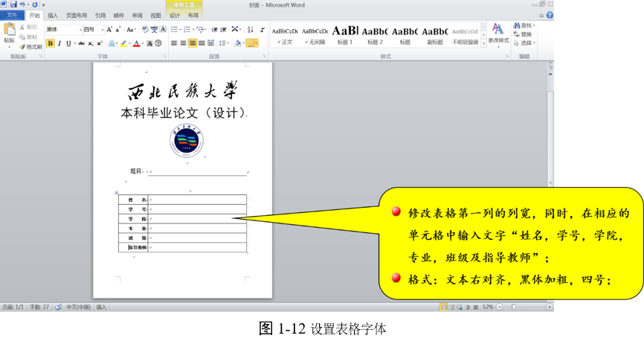Toggle underline formatting

point(68,43)
